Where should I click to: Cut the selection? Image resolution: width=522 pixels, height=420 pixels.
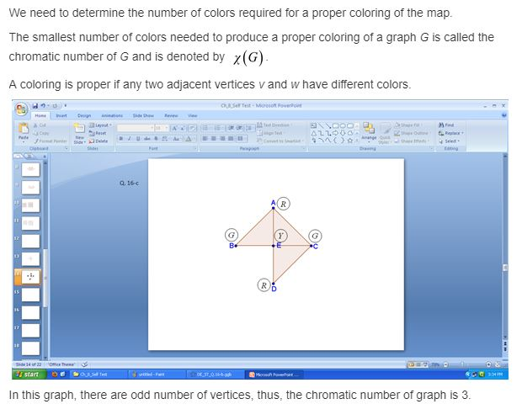(40, 125)
